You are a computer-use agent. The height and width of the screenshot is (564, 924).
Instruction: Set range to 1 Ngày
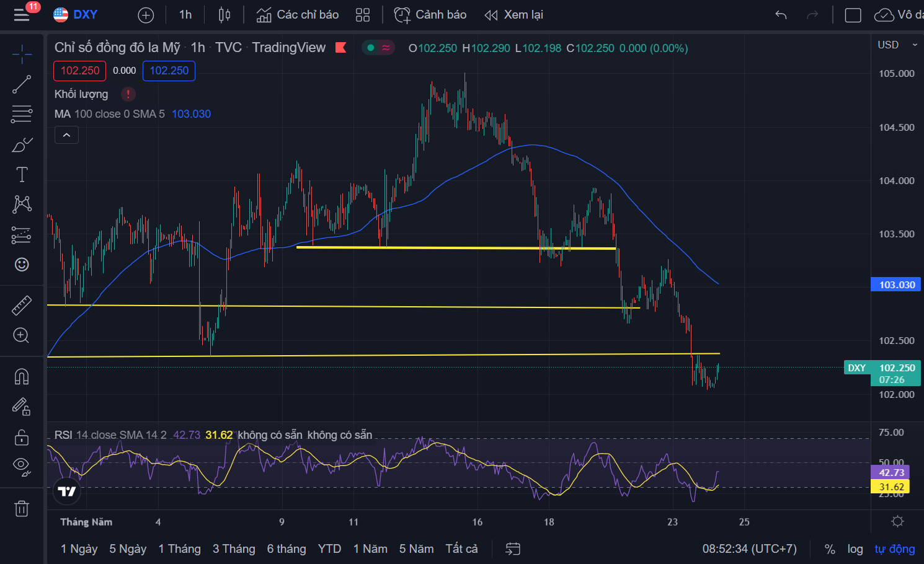[79, 549]
